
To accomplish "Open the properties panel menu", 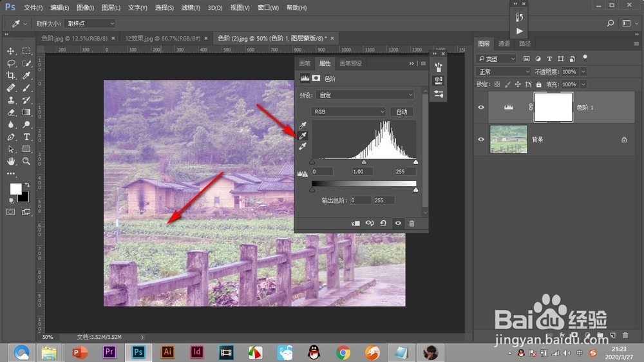I will [x=423, y=63].
